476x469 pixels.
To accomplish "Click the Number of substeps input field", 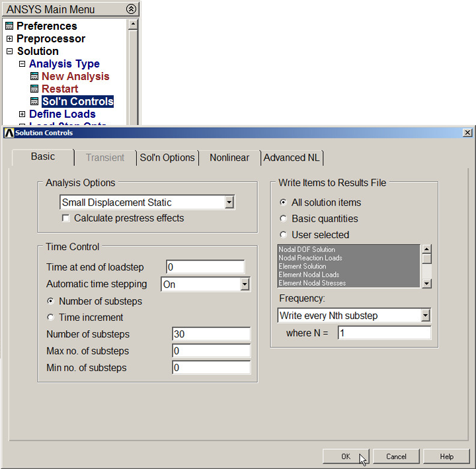I will (211, 334).
